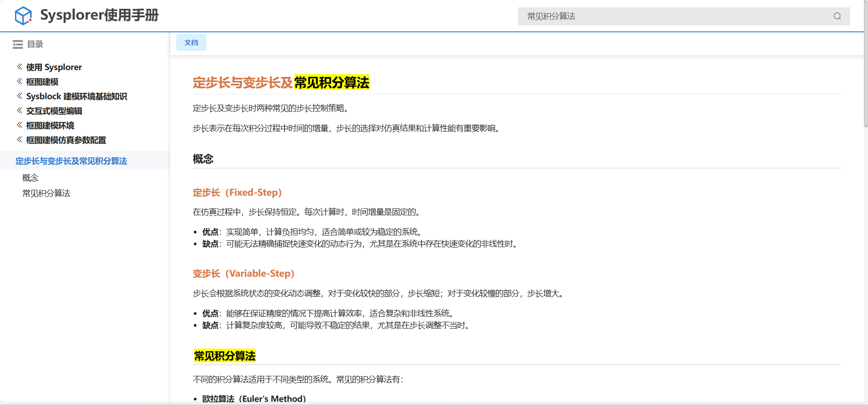Expand Sysblock 建模环境基础知识 chevron
The image size is (868, 405).
[20, 96]
